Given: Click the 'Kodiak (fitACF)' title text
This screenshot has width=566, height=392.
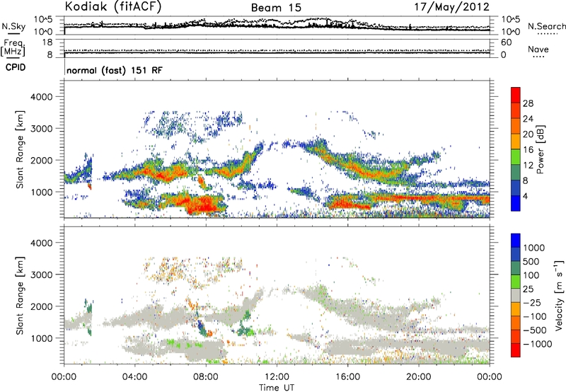Looking at the screenshot, I should pos(113,6).
